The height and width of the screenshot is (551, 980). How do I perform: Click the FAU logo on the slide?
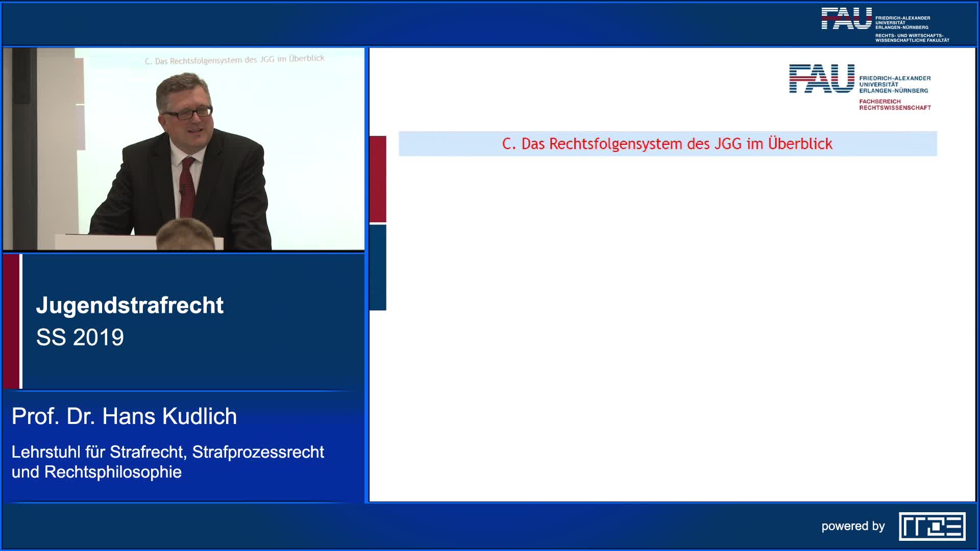pos(822,79)
